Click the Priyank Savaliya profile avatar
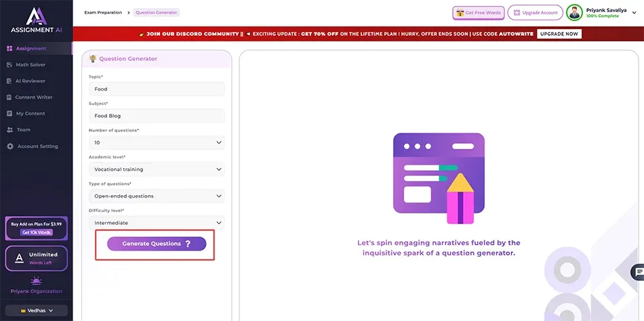The height and width of the screenshot is (321, 644). (574, 13)
